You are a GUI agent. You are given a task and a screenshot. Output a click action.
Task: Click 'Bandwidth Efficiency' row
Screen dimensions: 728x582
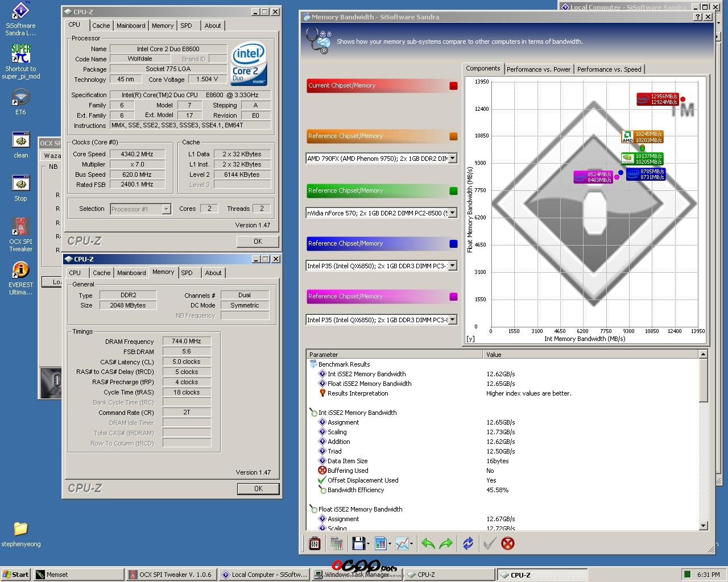(x=502, y=490)
